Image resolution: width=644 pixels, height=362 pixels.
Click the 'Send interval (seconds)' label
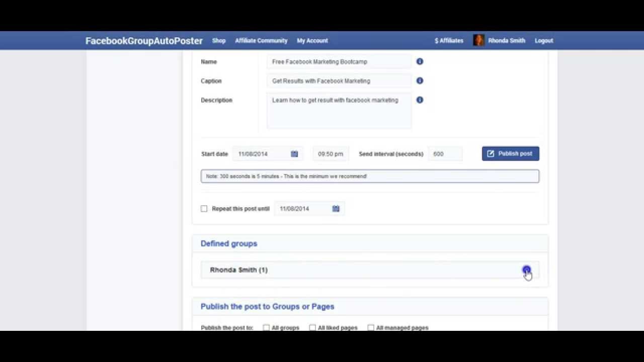click(391, 154)
